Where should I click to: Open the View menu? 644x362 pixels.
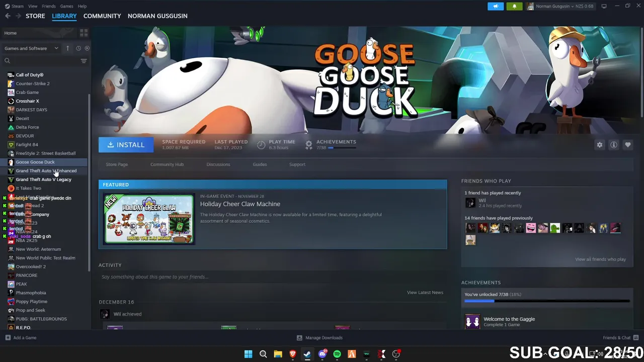(x=33, y=6)
